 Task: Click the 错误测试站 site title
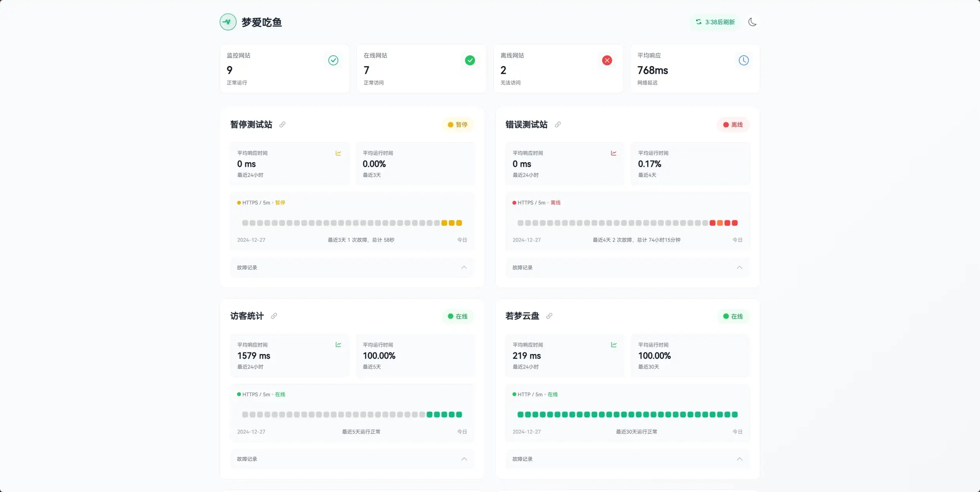coord(526,124)
